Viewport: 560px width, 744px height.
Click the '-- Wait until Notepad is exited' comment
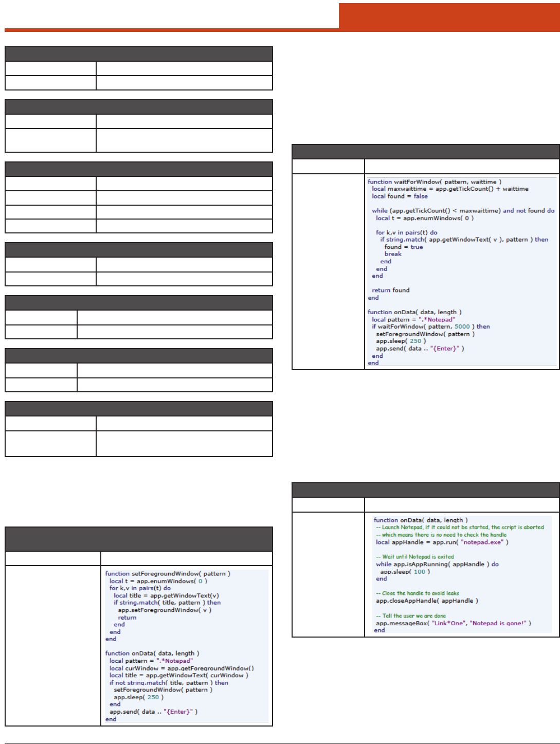415,556
